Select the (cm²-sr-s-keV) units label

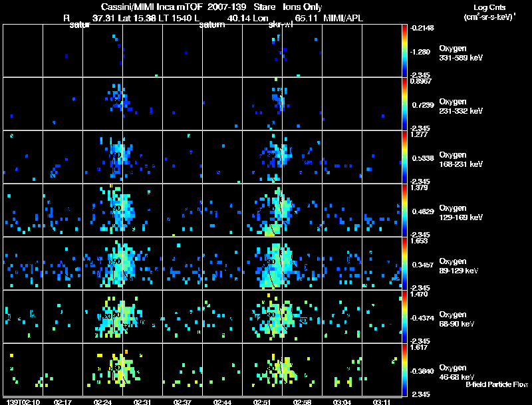489,17
